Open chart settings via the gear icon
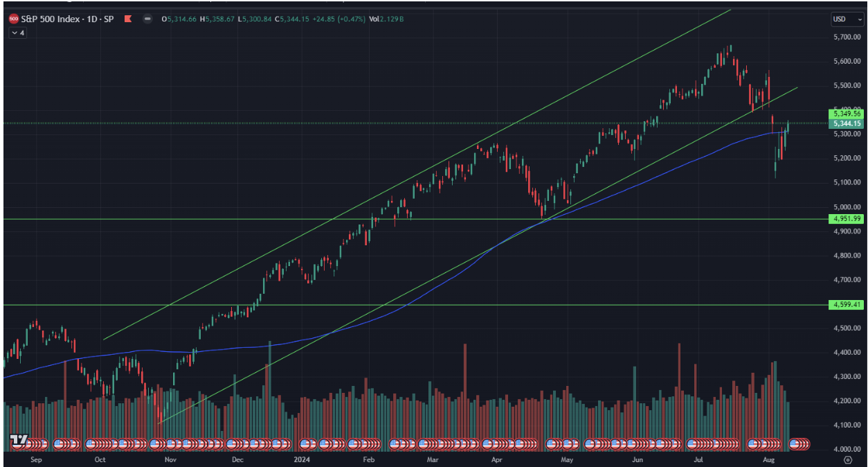868x467 pixels. (848, 459)
